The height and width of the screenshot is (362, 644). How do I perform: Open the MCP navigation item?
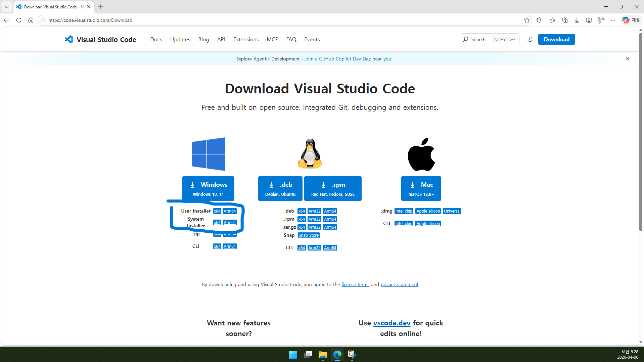[273, 39]
